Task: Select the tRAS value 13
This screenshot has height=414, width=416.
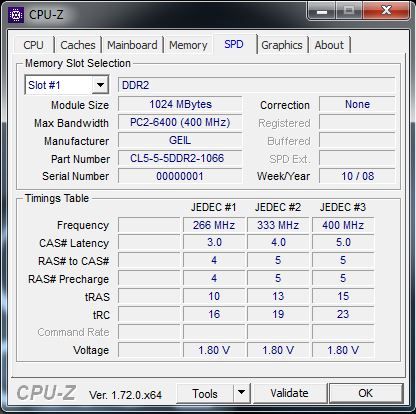Action: coord(278,296)
